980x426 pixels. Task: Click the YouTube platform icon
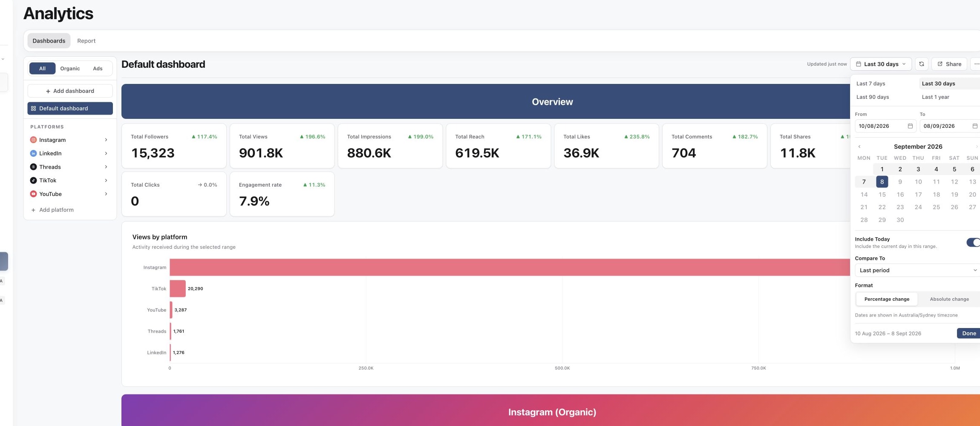33,194
